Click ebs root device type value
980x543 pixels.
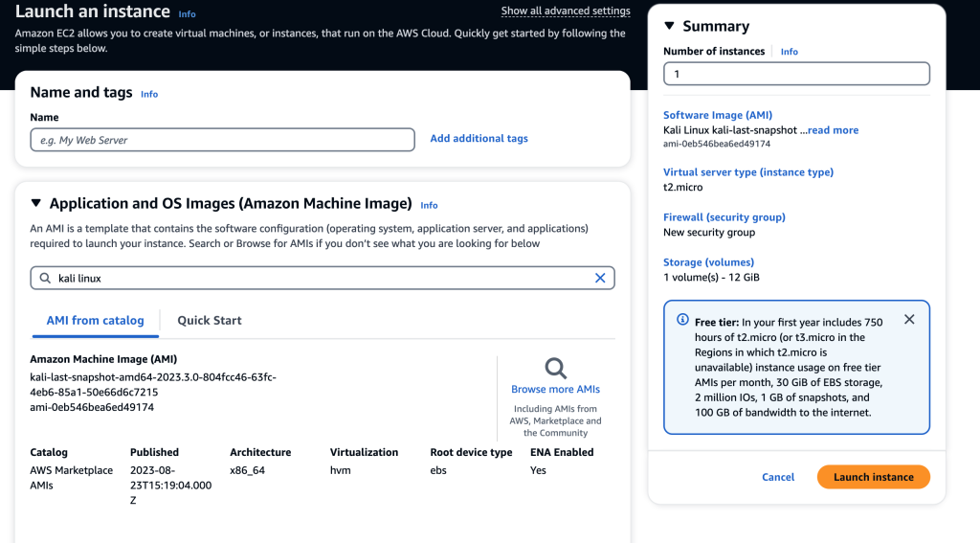(x=438, y=470)
